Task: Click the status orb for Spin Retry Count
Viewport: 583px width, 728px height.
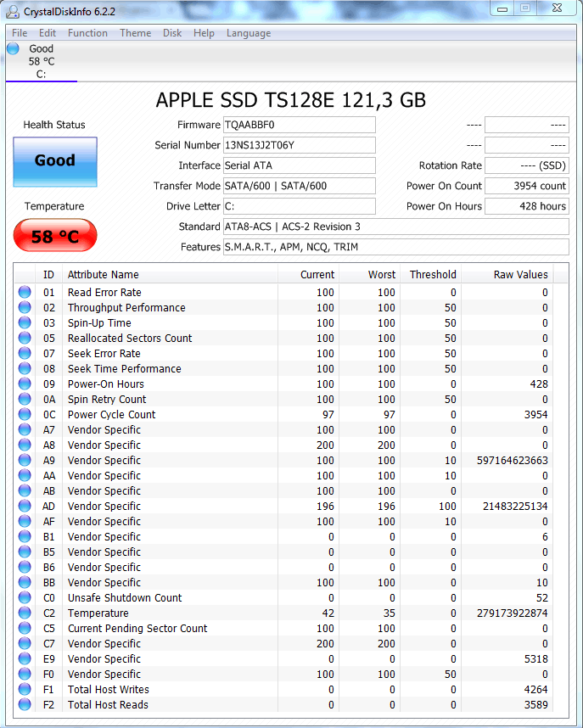Action: [x=25, y=400]
